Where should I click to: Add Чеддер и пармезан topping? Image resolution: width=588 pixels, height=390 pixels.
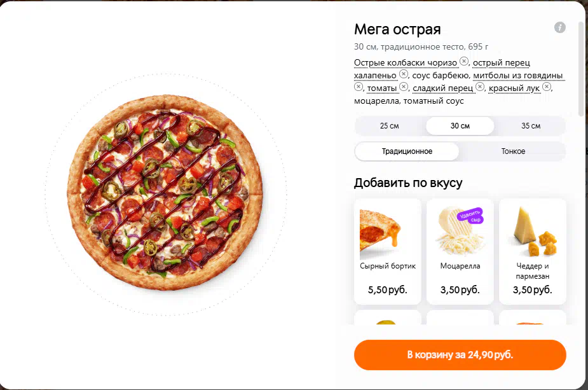click(x=533, y=251)
